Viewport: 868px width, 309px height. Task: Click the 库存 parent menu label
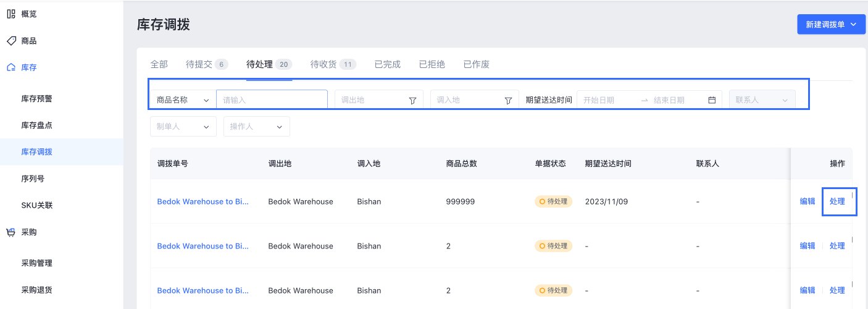29,67
